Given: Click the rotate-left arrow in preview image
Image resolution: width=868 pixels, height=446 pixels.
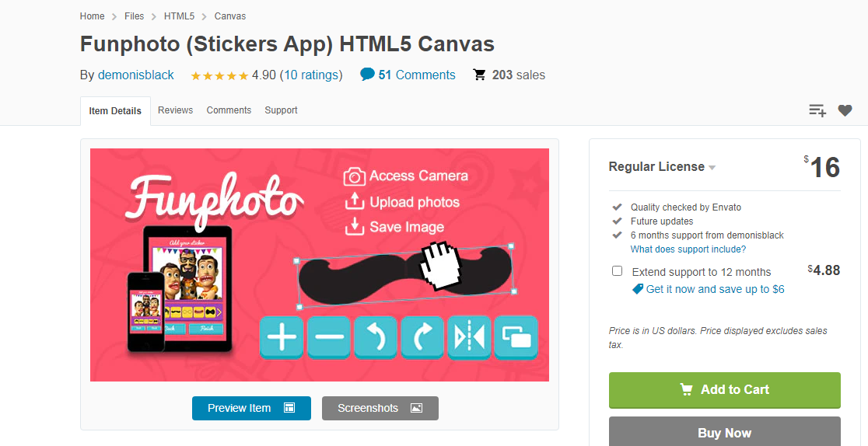Looking at the screenshot, I should [376, 337].
